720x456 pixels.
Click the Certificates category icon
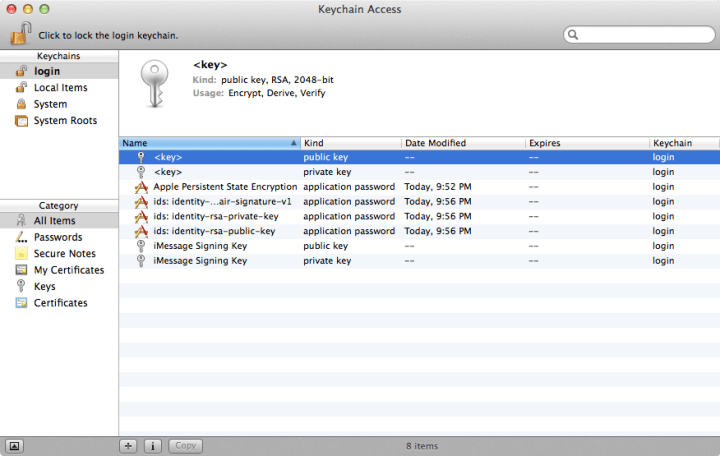pos(21,303)
